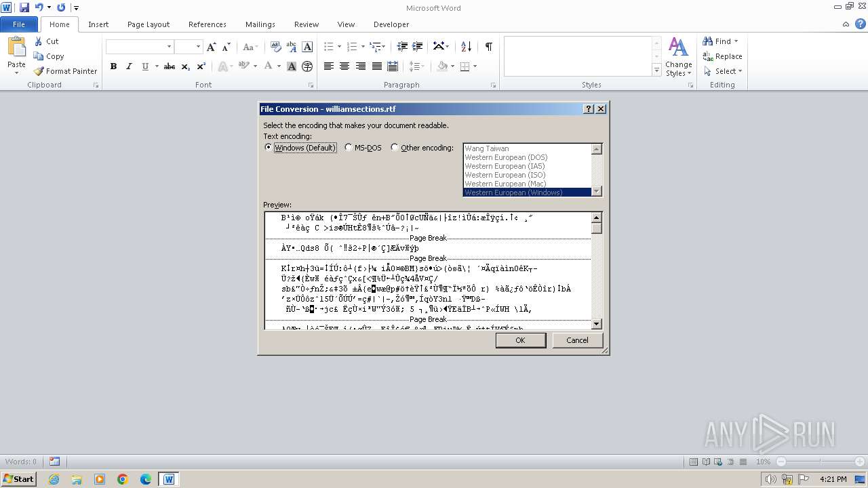Viewport: 868px width, 488px height.
Task: Click Increase Indent icon
Action: pos(418,47)
